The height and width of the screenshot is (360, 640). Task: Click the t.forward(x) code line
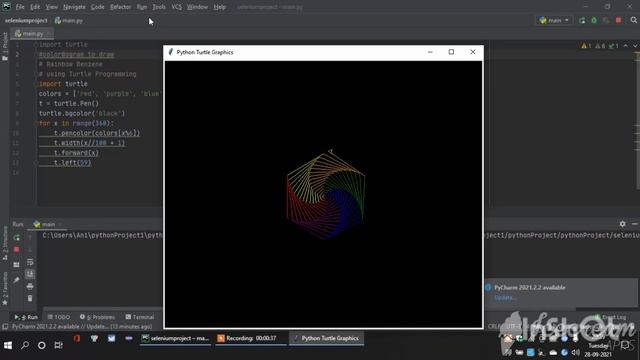pyautogui.click(x=76, y=153)
